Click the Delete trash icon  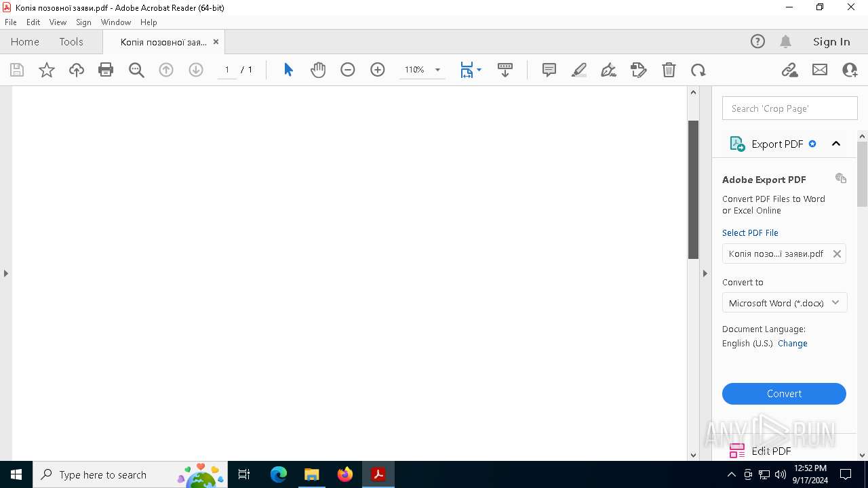[x=669, y=70]
